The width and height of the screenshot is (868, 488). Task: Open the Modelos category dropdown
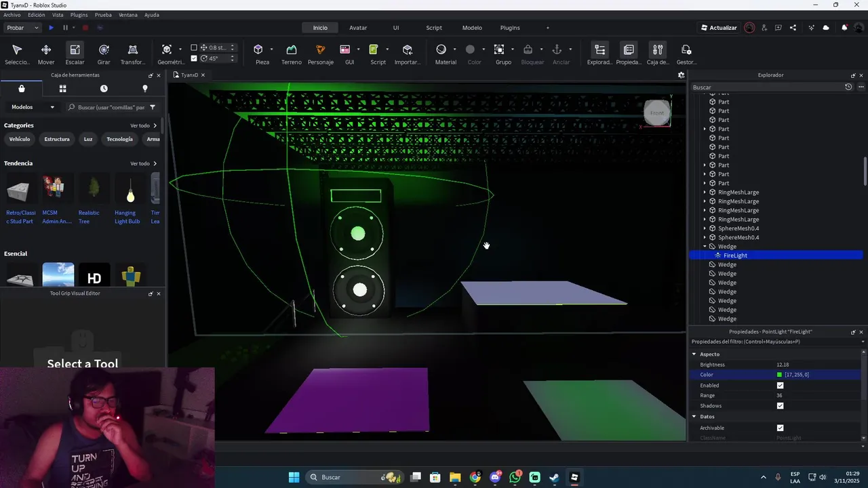(x=33, y=107)
